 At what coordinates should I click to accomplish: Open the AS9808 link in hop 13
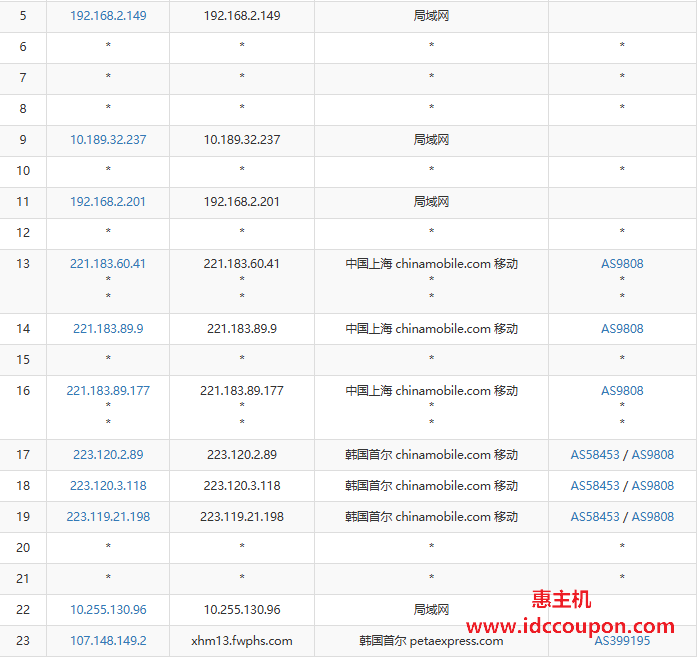(622, 264)
